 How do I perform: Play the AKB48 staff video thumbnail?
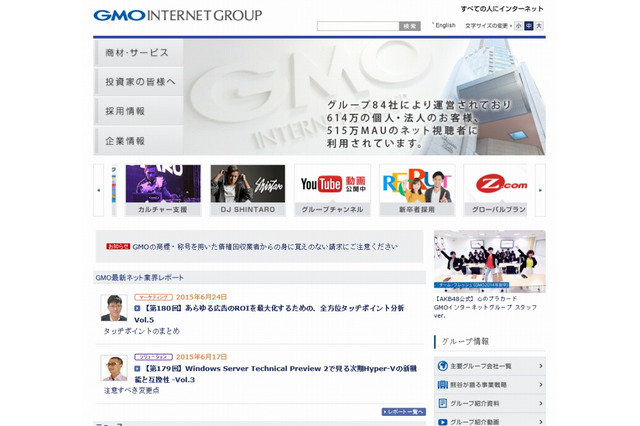pos(490,261)
